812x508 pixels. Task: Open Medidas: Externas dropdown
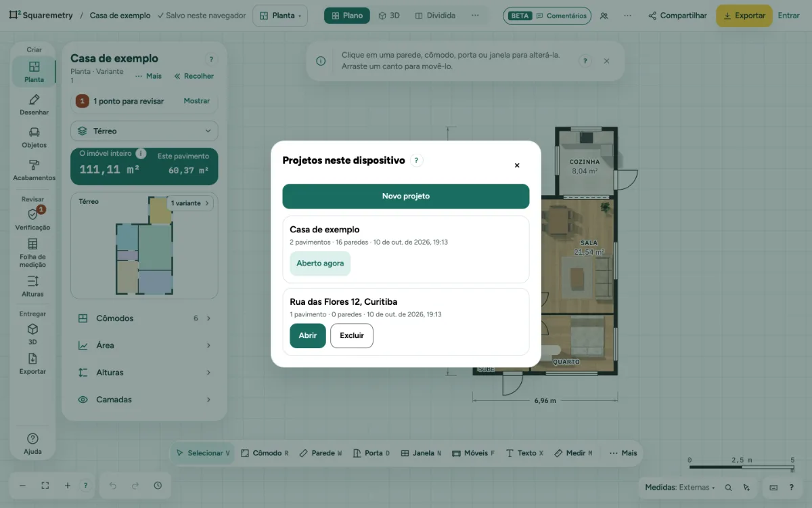(680, 487)
